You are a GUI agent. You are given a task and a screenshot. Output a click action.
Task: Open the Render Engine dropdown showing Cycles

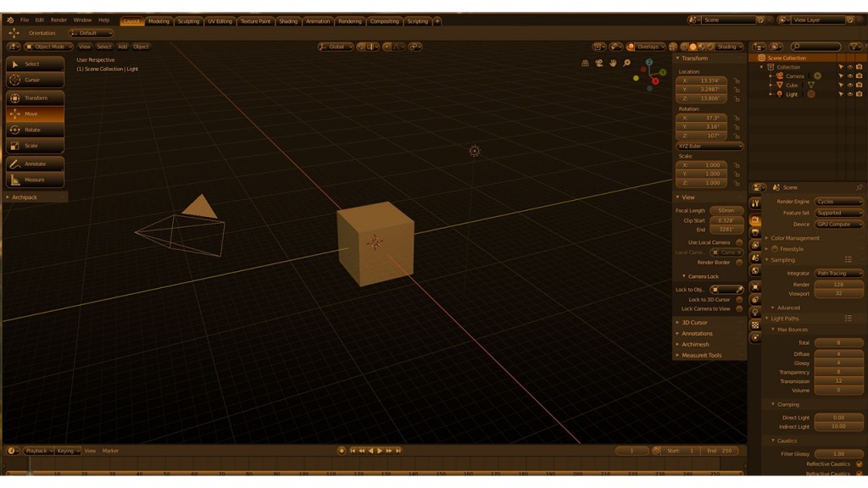tap(839, 202)
